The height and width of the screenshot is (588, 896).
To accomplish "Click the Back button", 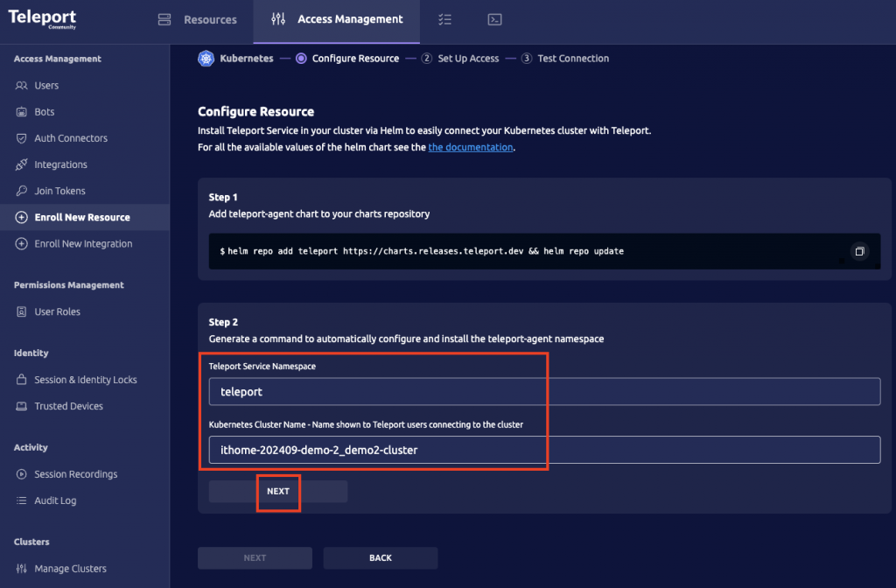I will pyautogui.click(x=381, y=557).
